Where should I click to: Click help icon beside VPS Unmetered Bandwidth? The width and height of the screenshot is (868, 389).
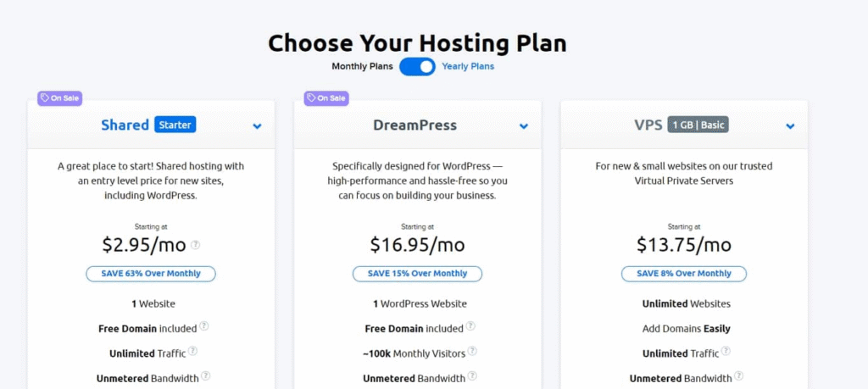pos(739,377)
